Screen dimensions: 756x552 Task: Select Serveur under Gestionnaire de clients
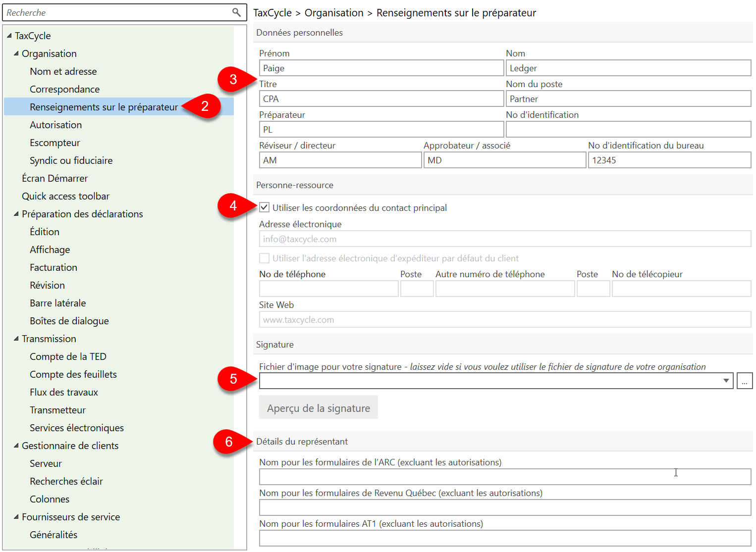[x=46, y=463]
